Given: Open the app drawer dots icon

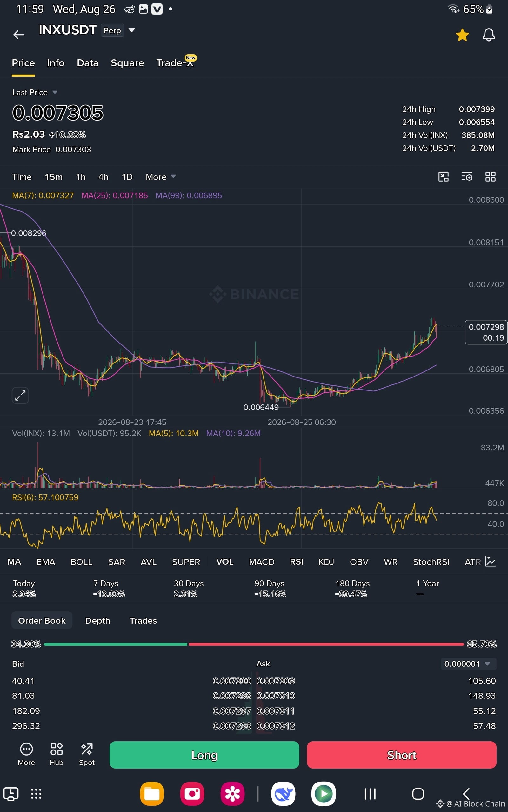Looking at the screenshot, I should tap(36, 794).
